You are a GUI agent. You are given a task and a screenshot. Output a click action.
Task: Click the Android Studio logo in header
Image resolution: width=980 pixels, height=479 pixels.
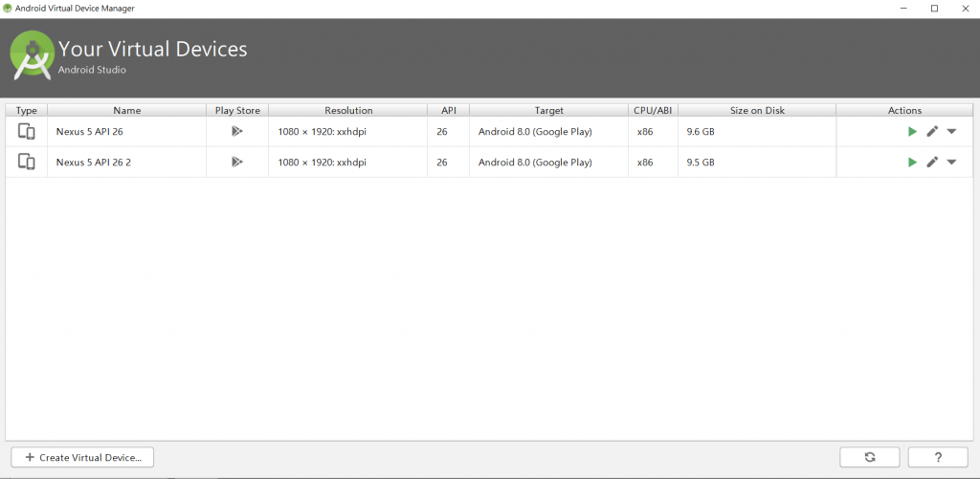32,54
